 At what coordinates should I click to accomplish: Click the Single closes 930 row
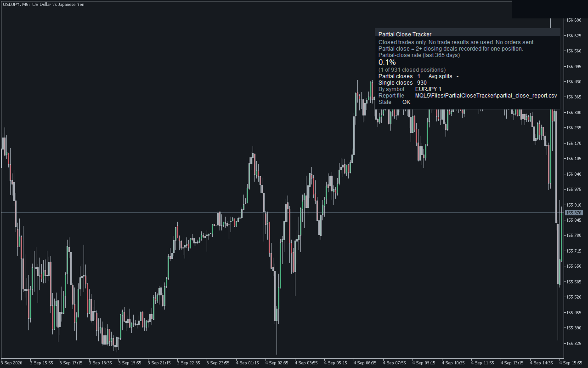pyautogui.click(x=402, y=83)
